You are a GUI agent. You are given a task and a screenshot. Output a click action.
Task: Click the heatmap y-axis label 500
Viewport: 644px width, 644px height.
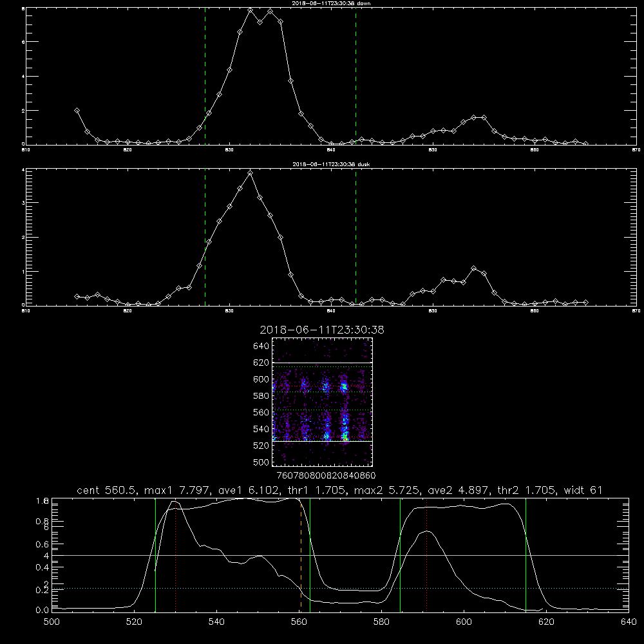click(x=261, y=462)
